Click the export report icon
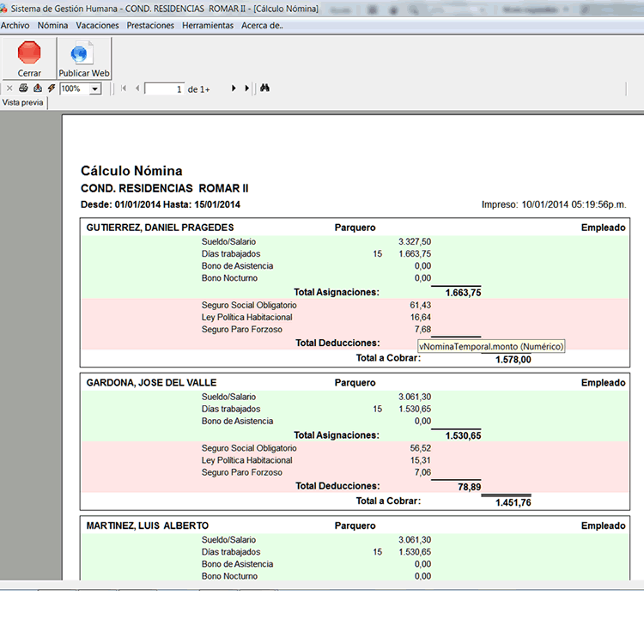 point(38,88)
